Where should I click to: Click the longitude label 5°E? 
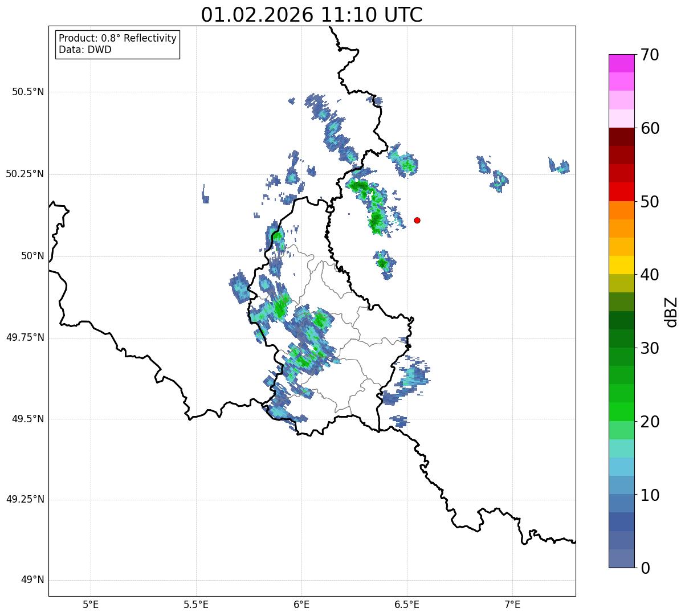point(91,604)
